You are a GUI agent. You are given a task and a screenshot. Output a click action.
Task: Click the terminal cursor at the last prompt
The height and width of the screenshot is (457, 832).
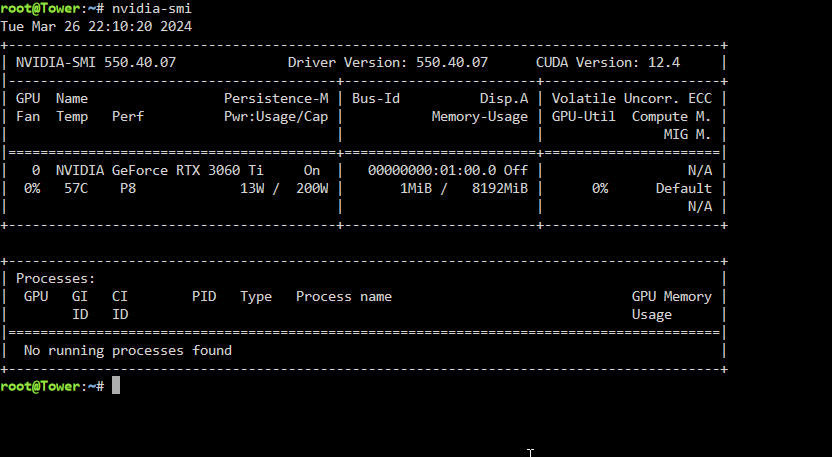(116, 386)
